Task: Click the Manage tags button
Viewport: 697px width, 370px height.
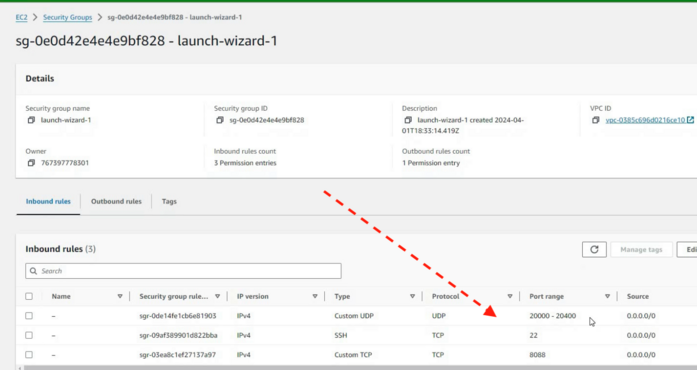Action: 641,249
